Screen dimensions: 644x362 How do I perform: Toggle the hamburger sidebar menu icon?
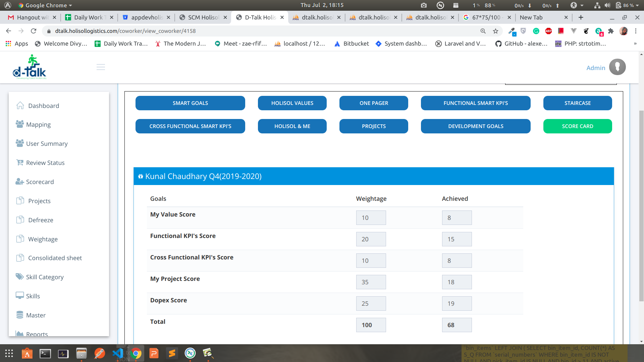101,67
